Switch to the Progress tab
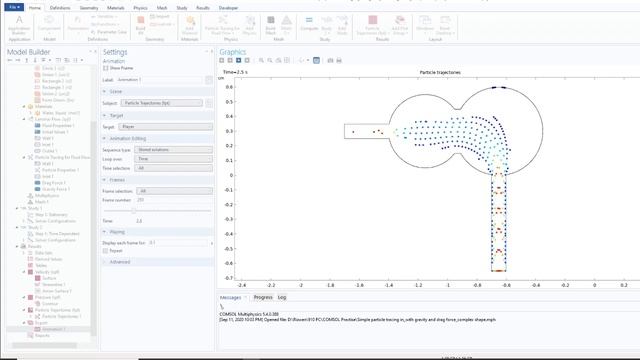 pyautogui.click(x=263, y=298)
